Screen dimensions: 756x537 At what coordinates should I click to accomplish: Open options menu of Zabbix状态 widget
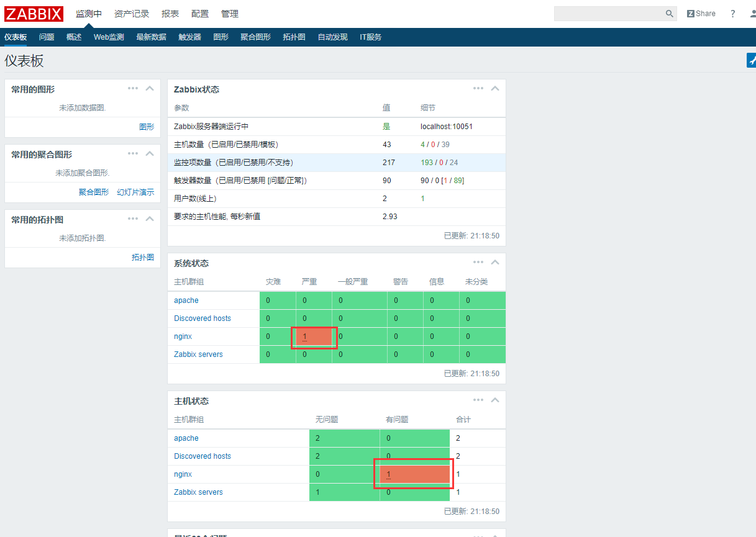478,88
